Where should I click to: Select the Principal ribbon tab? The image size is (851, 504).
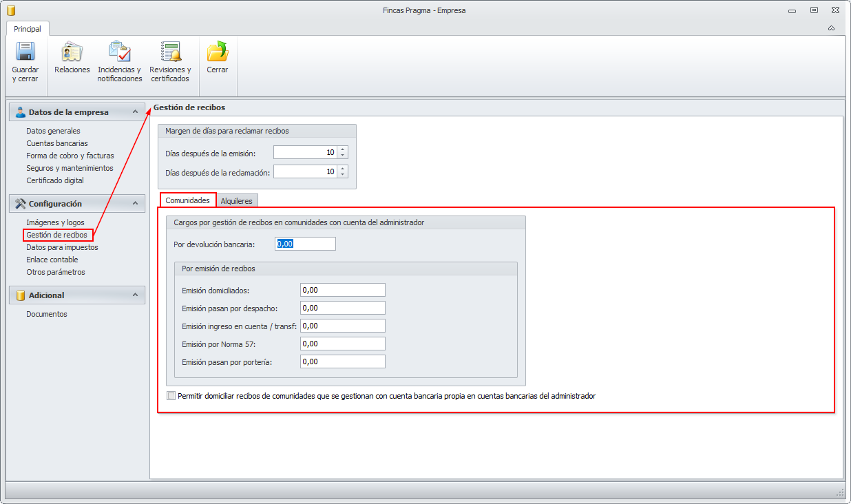(x=28, y=29)
